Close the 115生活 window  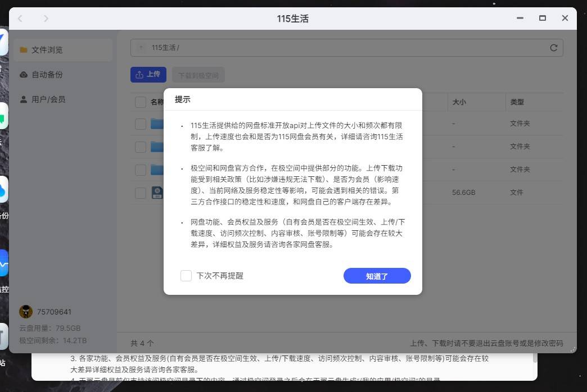565,18
